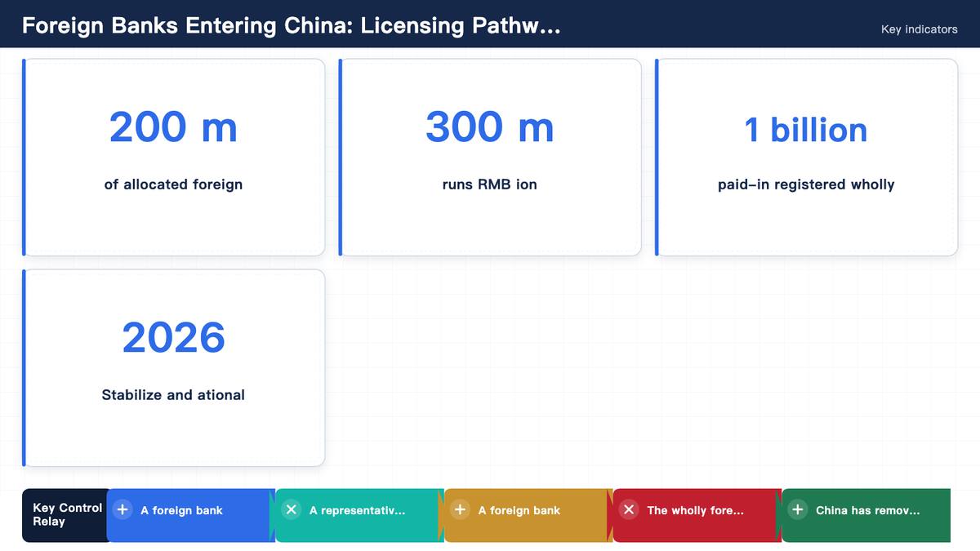Click 'runs RMB ion' caption
Viewport: 980px width, 551px height.
(490, 184)
